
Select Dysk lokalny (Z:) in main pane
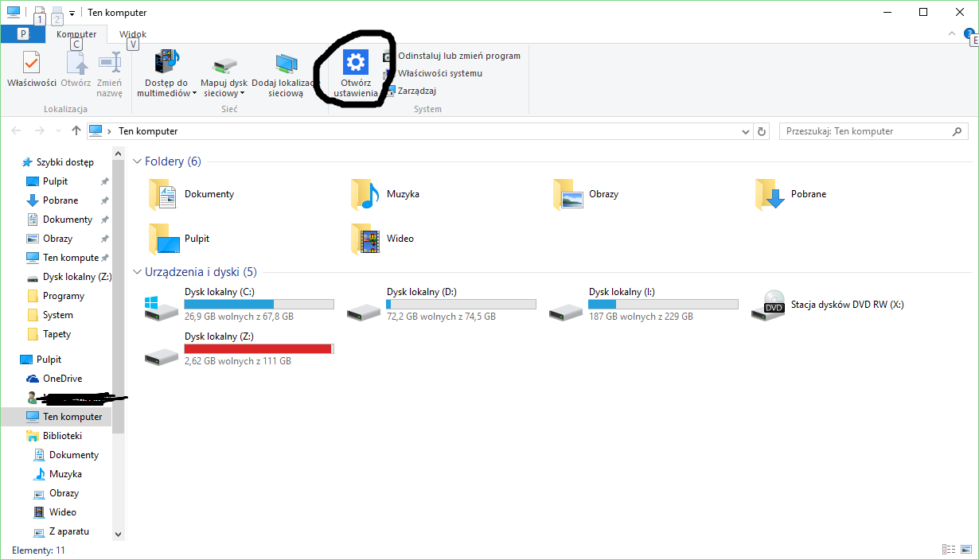(x=238, y=348)
